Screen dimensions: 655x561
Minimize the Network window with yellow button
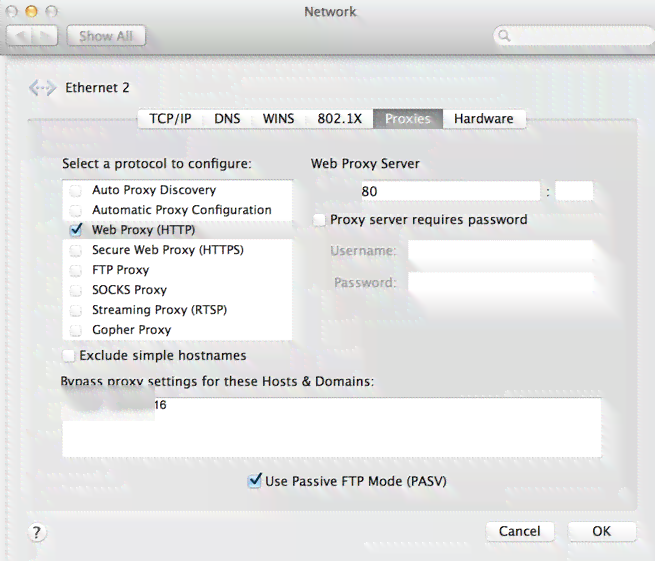coord(31,11)
